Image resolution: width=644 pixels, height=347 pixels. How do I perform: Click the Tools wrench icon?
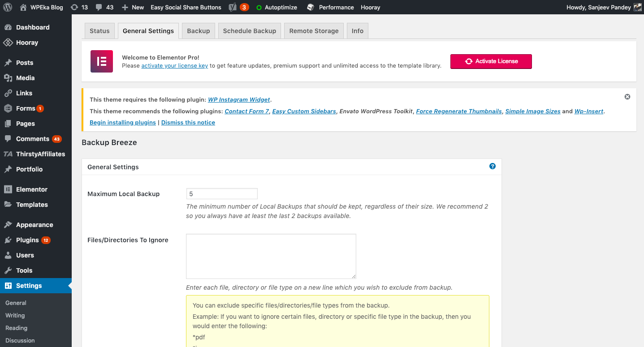point(8,270)
